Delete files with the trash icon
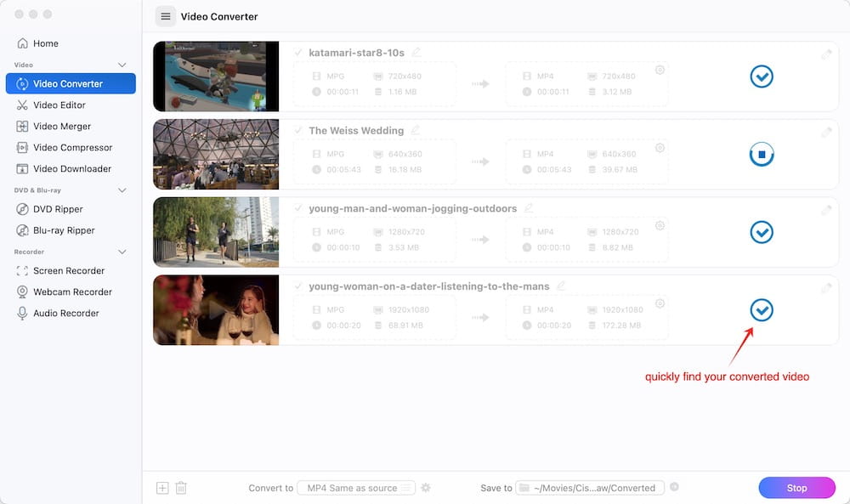The image size is (850, 504). 181,488
